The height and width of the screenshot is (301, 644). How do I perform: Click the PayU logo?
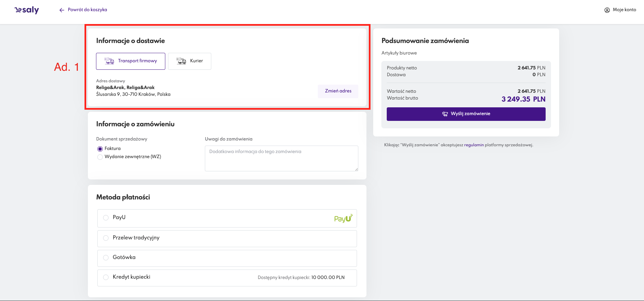343,218
